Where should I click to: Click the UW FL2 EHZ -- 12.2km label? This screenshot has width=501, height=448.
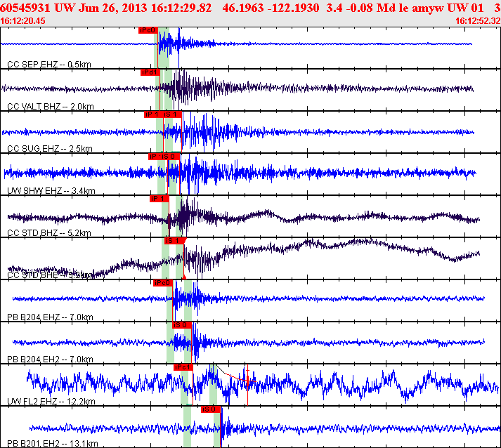tap(51, 402)
